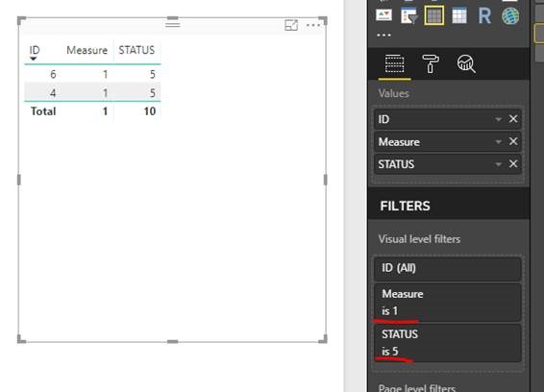
Task: Open dropdown arrow for STATUS value field
Action: click(498, 164)
